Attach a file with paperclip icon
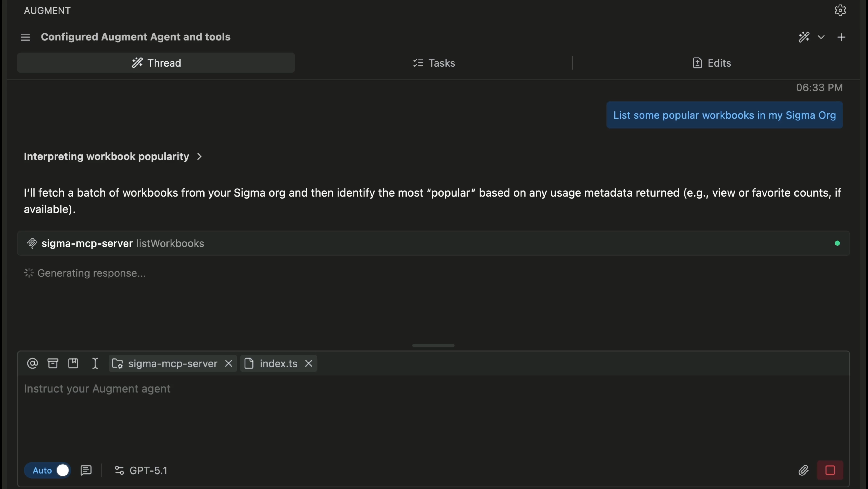 [x=803, y=470]
